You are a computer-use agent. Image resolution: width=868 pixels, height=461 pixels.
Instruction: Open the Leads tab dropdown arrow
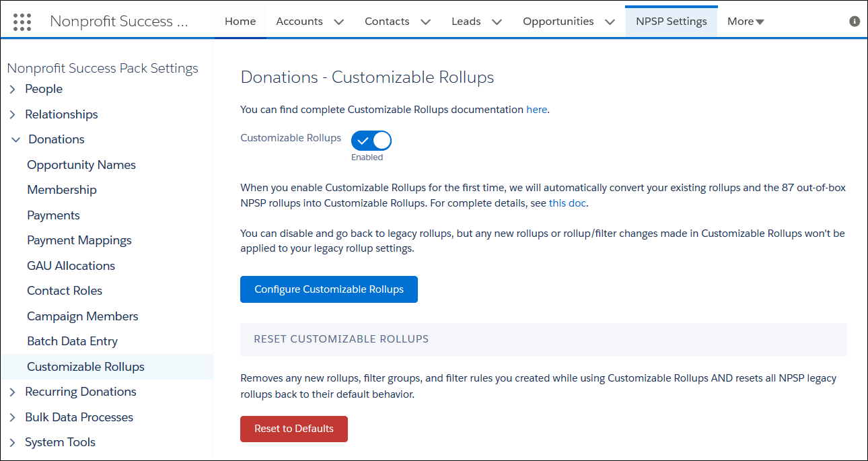tap(497, 22)
